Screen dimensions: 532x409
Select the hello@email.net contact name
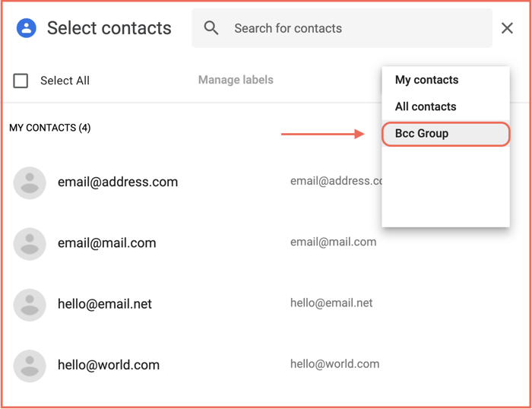(x=105, y=304)
